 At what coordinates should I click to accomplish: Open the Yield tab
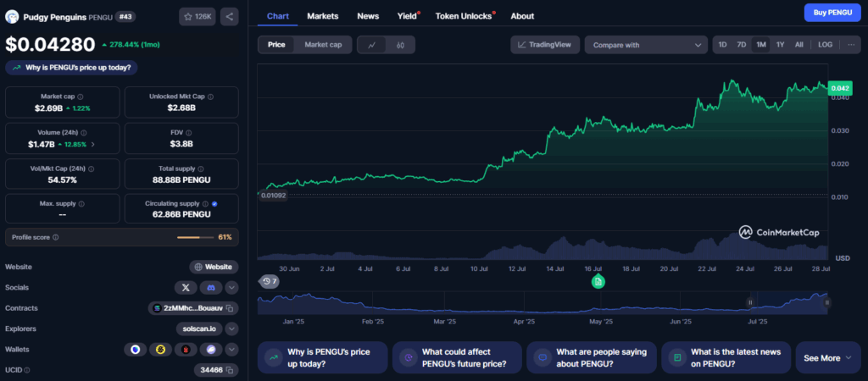[407, 16]
